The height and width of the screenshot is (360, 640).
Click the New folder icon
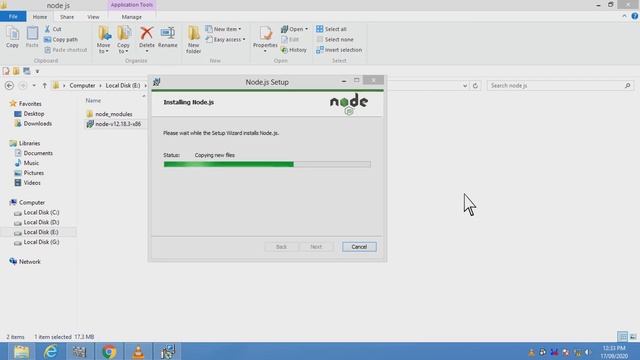click(x=193, y=33)
